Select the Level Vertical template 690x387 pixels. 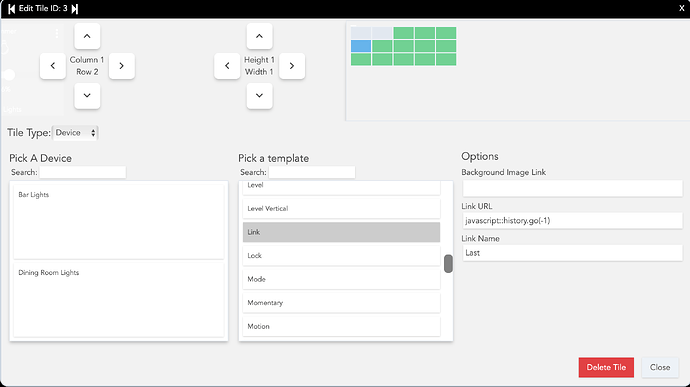(x=341, y=209)
